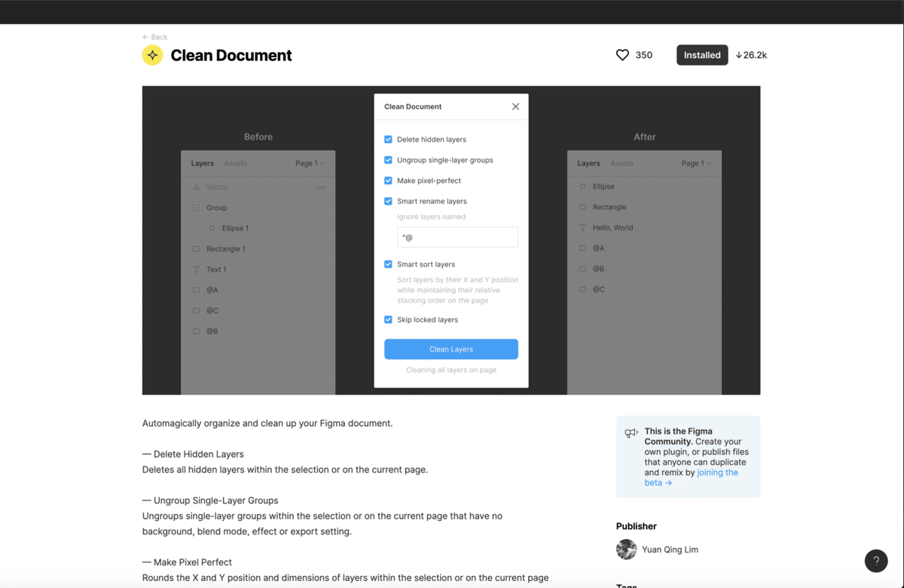Image resolution: width=904 pixels, height=588 pixels.
Task: Click the Ungroup Single-Layer Groups description heading
Action: click(210, 500)
